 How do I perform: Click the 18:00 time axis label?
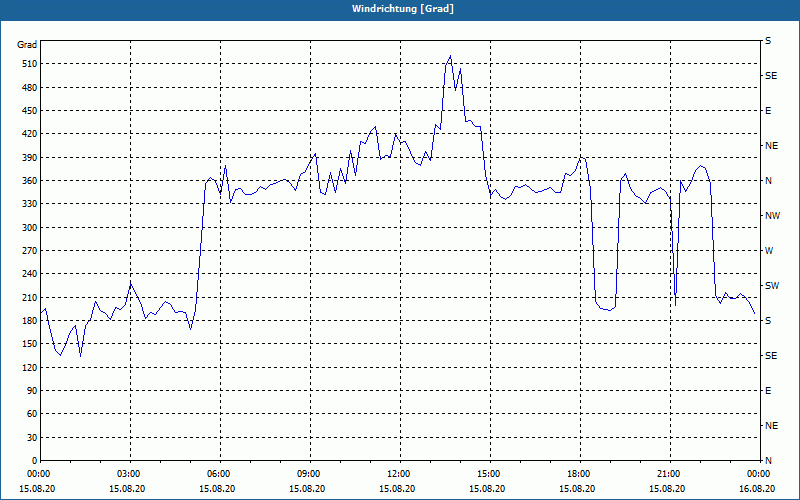point(580,474)
